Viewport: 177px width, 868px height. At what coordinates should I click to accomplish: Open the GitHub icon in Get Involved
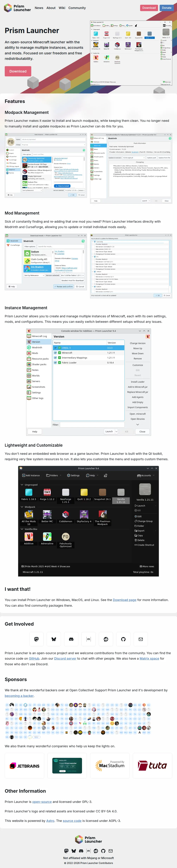tap(123, 639)
